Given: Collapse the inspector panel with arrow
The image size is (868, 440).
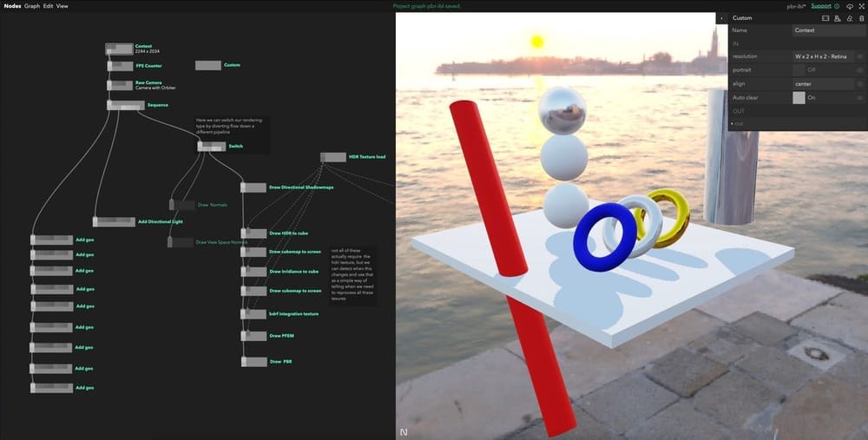Looking at the screenshot, I should tap(721, 18).
